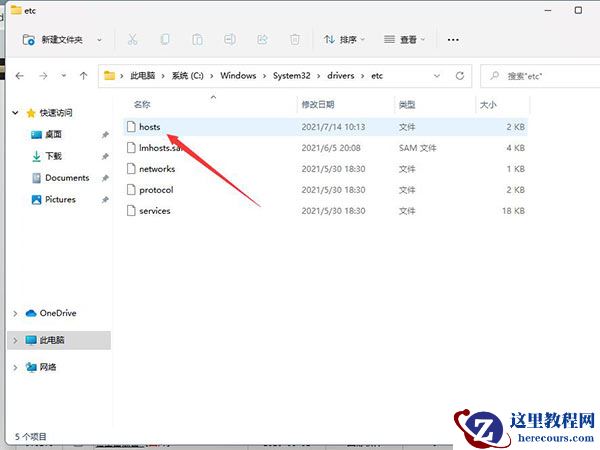Open the View (查看) dropdown
Viewport: 600px width, 450px height.
[404, 39]
